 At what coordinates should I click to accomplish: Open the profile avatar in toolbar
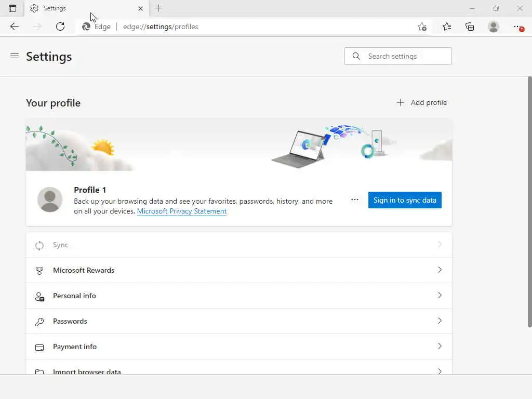(x=494, y=26)
